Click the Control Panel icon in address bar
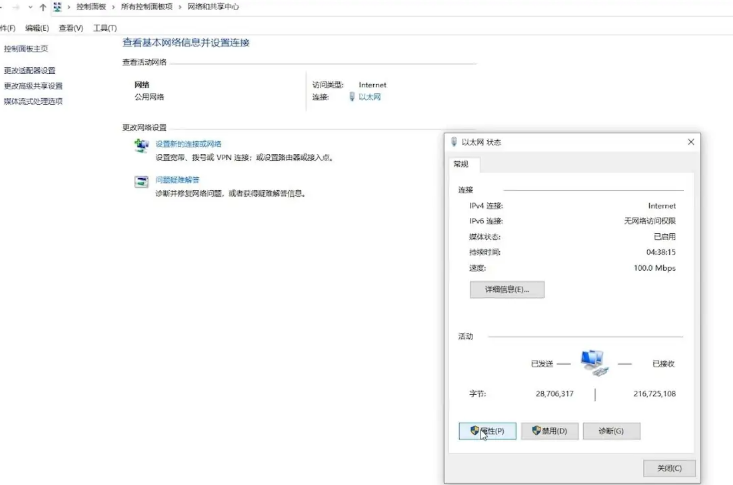 57,6
